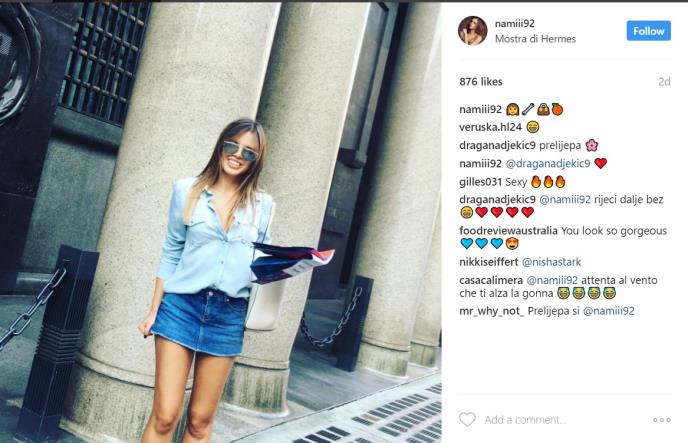Click the 2d post timestamp

[664, 82]
